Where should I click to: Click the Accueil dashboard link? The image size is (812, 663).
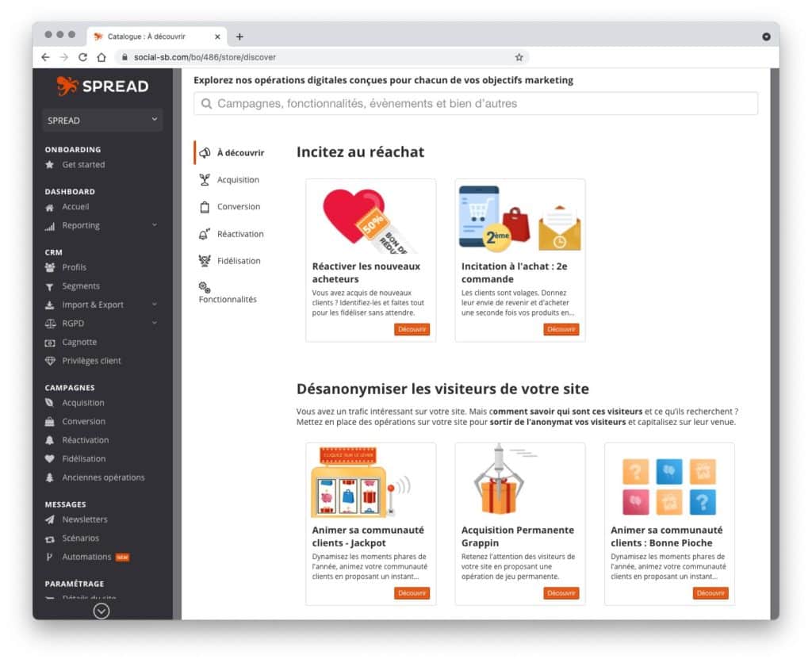click(x=75, y=207)
